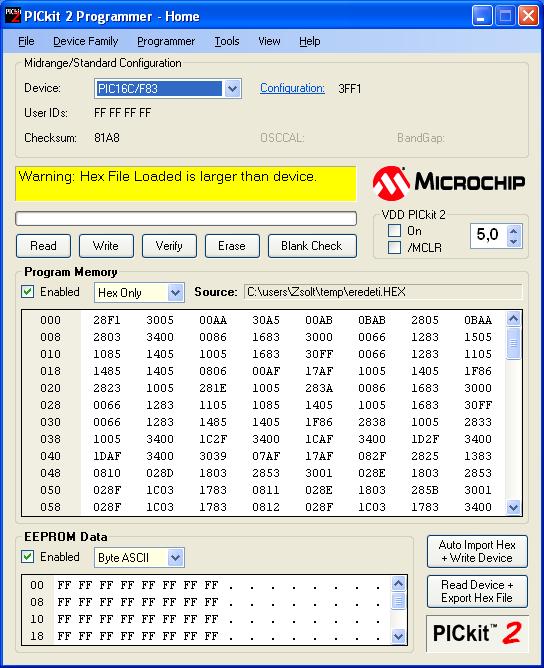The width and height of the screenshot is (544, 668).
Task: Click the Blank Check button
Action: click(312, 246)
